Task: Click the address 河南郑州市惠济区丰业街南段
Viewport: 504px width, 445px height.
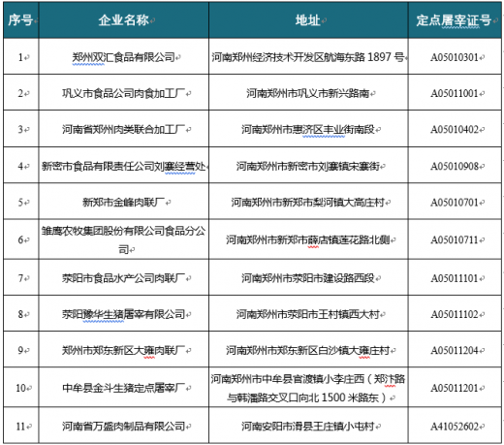Action: 308,129
